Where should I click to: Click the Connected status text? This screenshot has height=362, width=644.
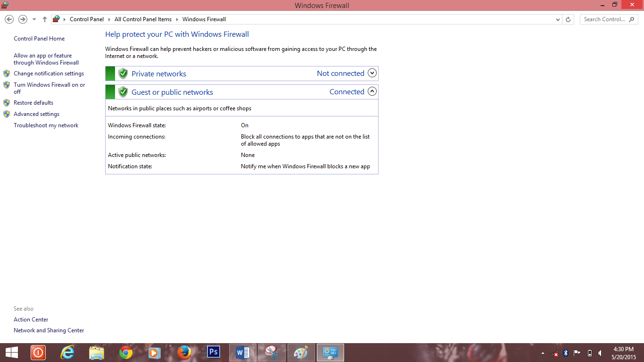coord(347,92)
